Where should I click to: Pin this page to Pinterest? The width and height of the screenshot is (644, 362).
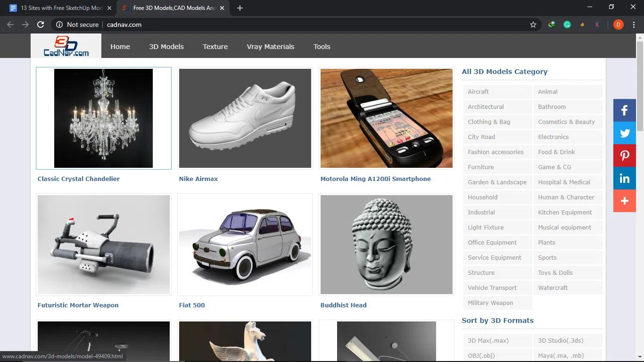pyautogui.click(x=624, y=156)
